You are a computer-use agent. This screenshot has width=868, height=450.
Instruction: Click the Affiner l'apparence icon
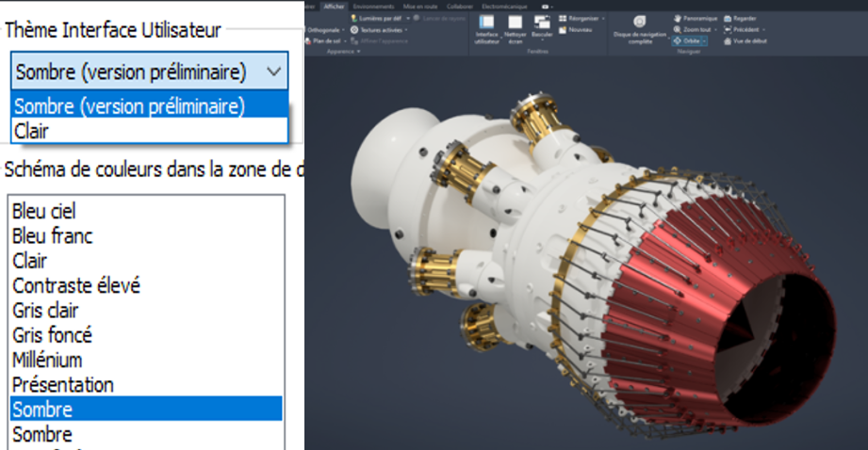click(x=354, y=40)
